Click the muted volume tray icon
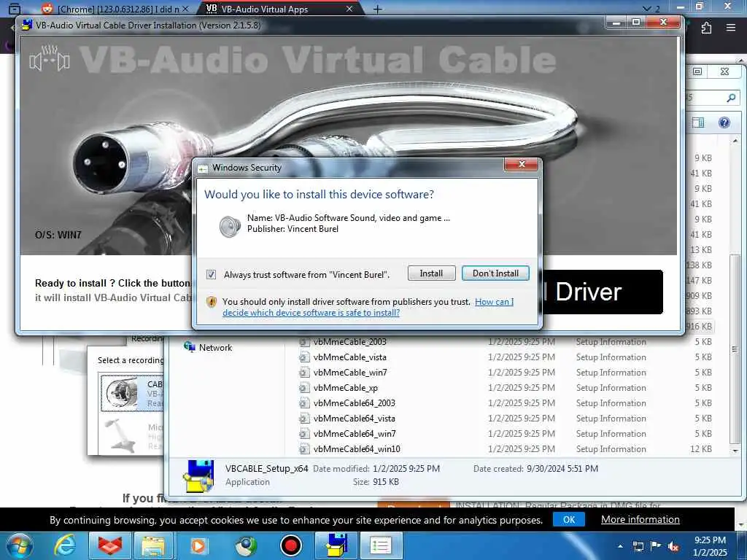 [673, 547]
